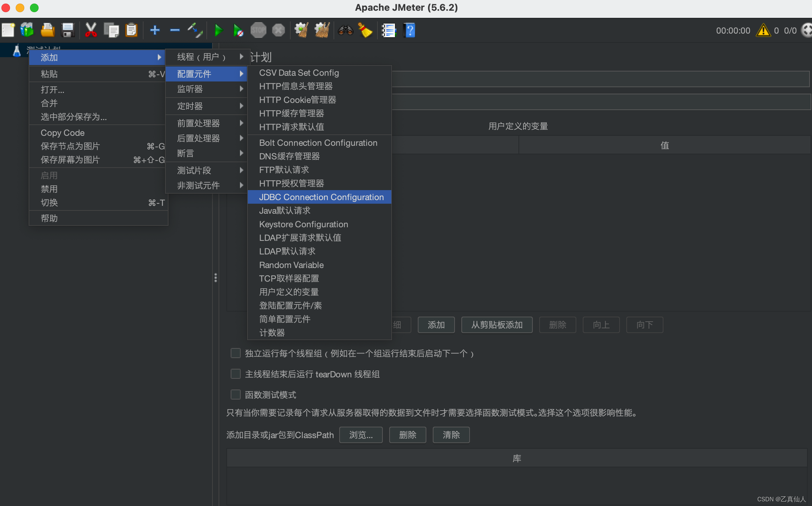Expand the 测试片段 submenu

[206, 170]
